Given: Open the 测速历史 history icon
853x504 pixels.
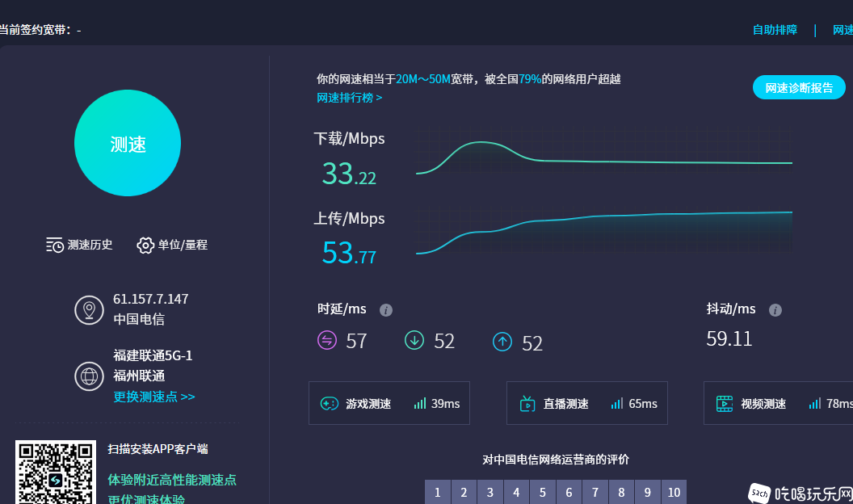Looking at the screenshot, I should [54, 246].
